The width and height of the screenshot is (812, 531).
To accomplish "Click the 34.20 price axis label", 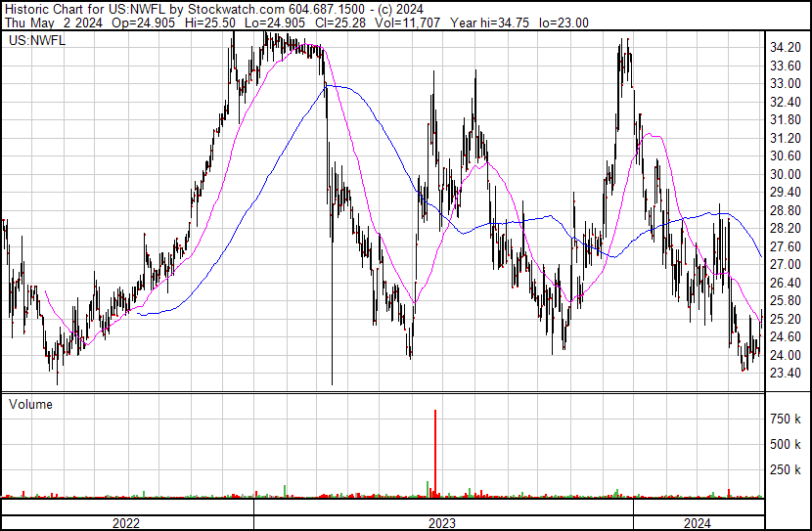I will tap(785, 48).
